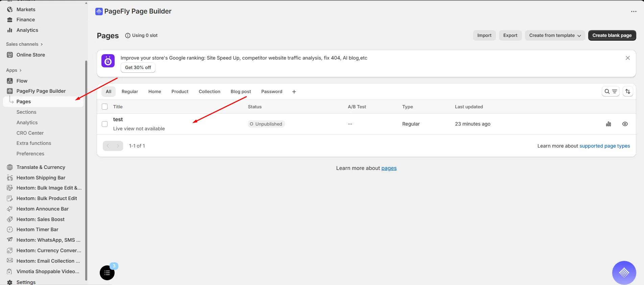The image size is (644, 285).
Task: Open Hextom Shipping Bar app in sidebar
Action: (41, 178)
